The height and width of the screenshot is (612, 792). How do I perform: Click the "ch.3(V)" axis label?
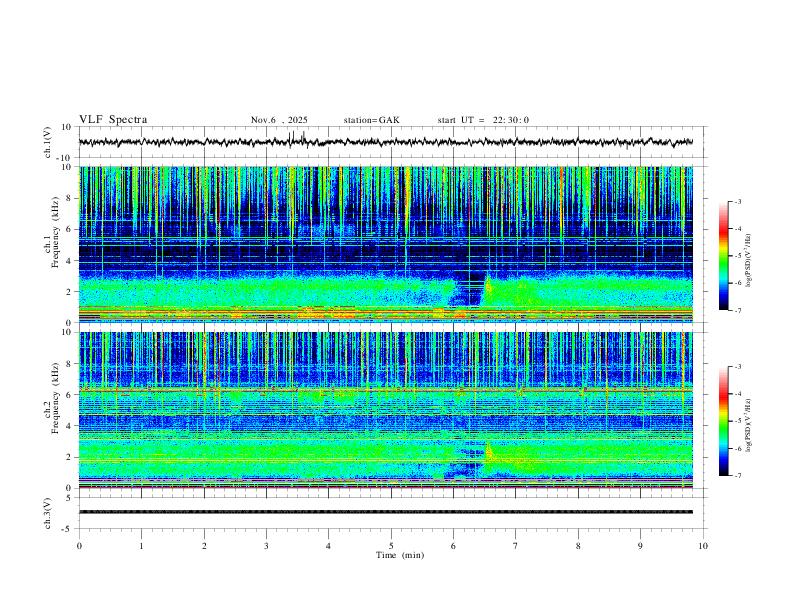click(x=49, y=512)
